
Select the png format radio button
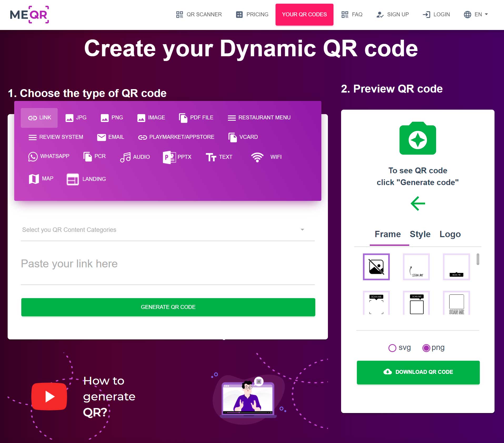(426, 348)
